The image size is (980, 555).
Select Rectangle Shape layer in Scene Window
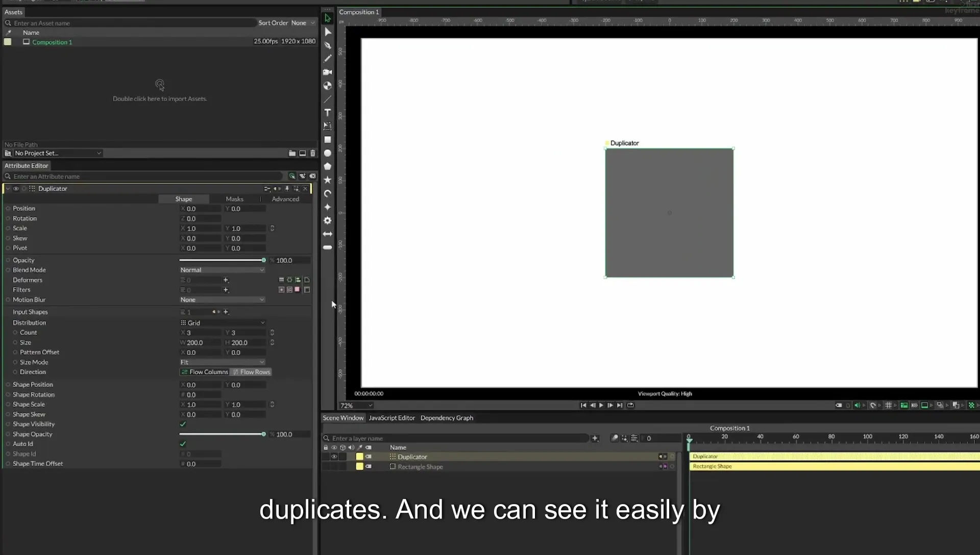[x=420, y=467]
